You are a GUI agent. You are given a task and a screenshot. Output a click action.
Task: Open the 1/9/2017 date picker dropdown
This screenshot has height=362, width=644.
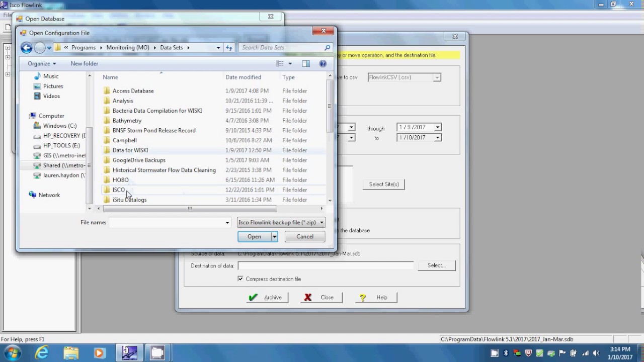coord(438,128)
